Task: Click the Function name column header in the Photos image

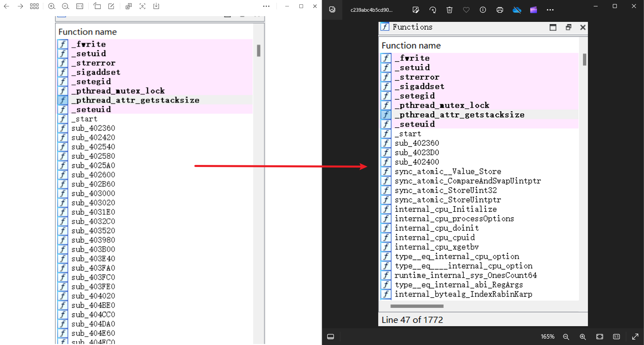Action: click(411, 45)
